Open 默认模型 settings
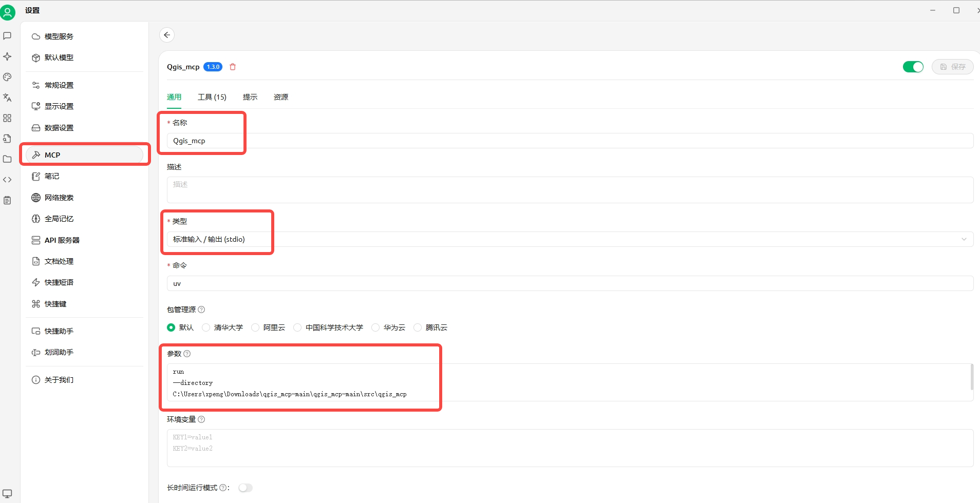The height and width of the screenshot is (503, 980). 85,57
